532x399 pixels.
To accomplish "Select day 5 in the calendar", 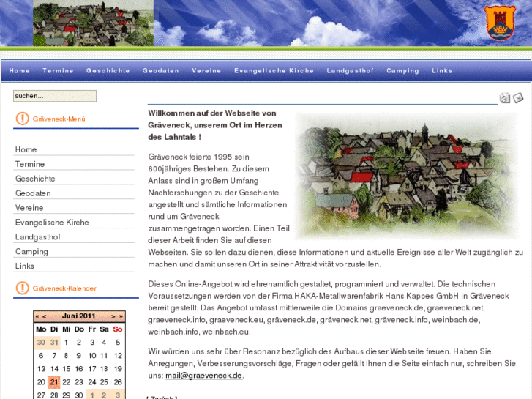I will point(118,343).
